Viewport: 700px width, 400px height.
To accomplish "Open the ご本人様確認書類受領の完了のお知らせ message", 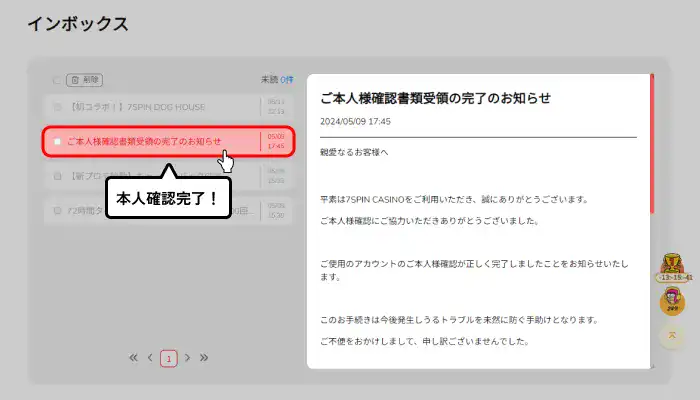I will coord(168,142).
